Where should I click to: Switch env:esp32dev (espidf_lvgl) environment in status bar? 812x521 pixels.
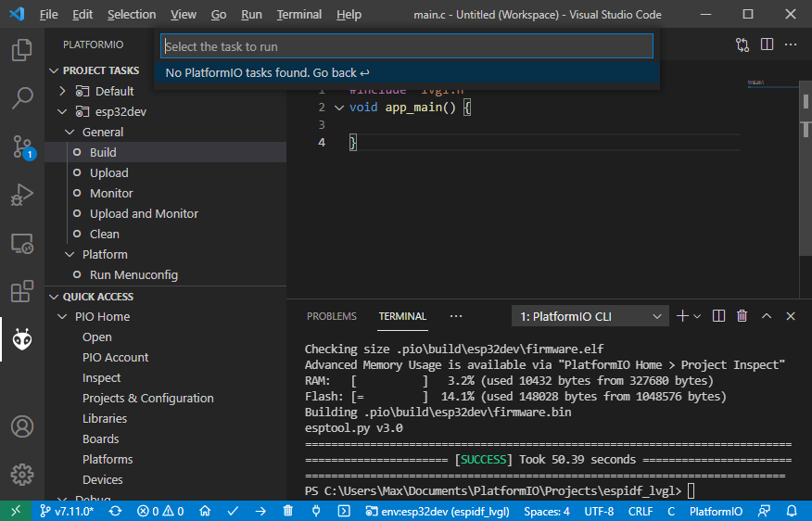click(x=438, y=511)
